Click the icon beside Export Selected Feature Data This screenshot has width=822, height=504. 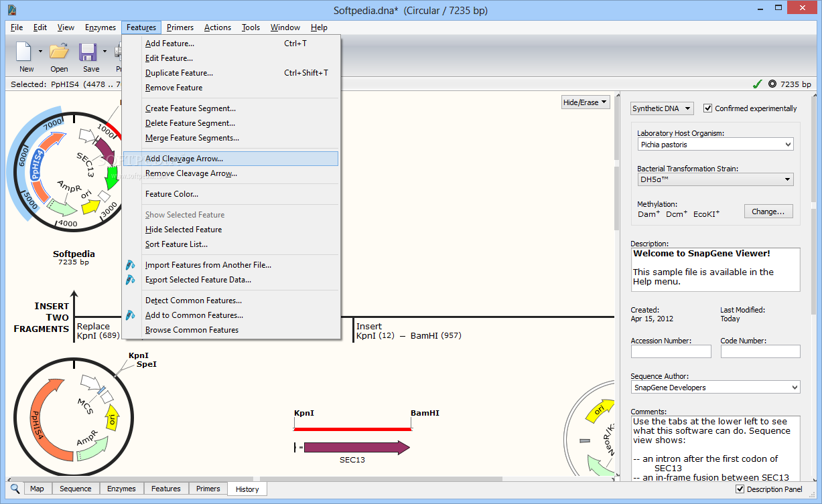click(131, 280)
